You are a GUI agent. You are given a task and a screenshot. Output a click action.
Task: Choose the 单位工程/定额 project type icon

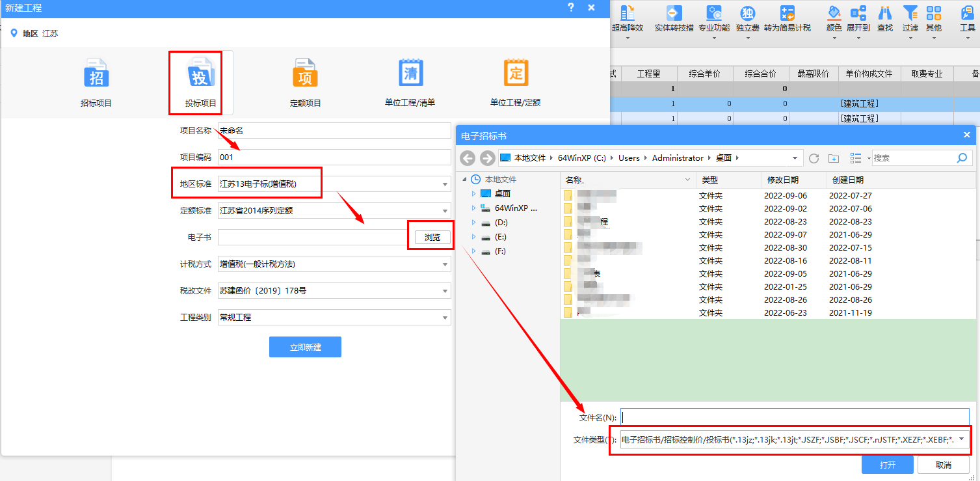click(x=516, y=73)
